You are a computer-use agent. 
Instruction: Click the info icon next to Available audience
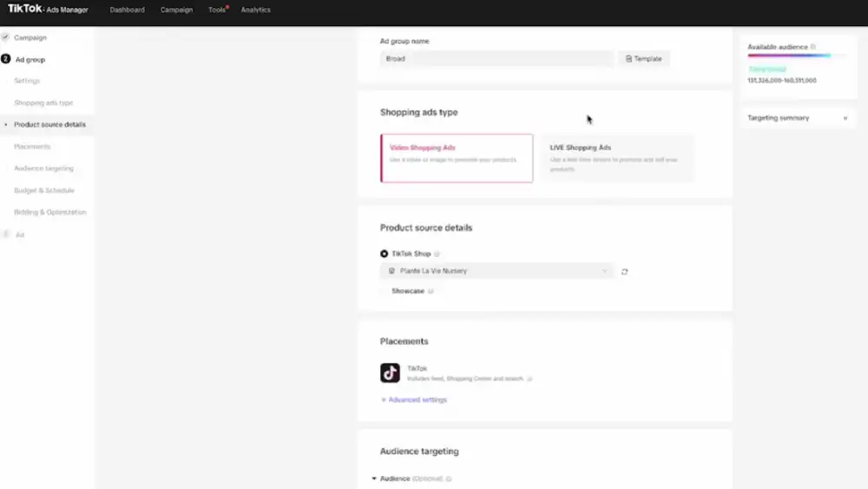click(x=813, y=47)
